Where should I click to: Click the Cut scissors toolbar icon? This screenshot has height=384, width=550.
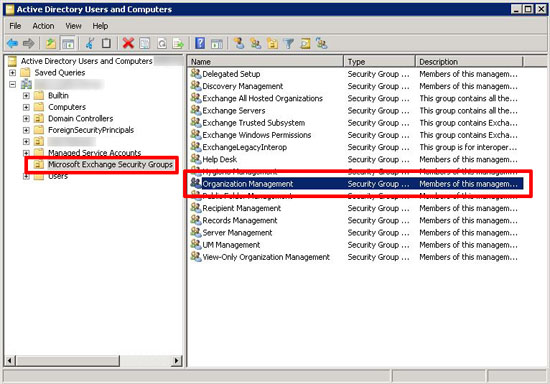coord(90,43)
